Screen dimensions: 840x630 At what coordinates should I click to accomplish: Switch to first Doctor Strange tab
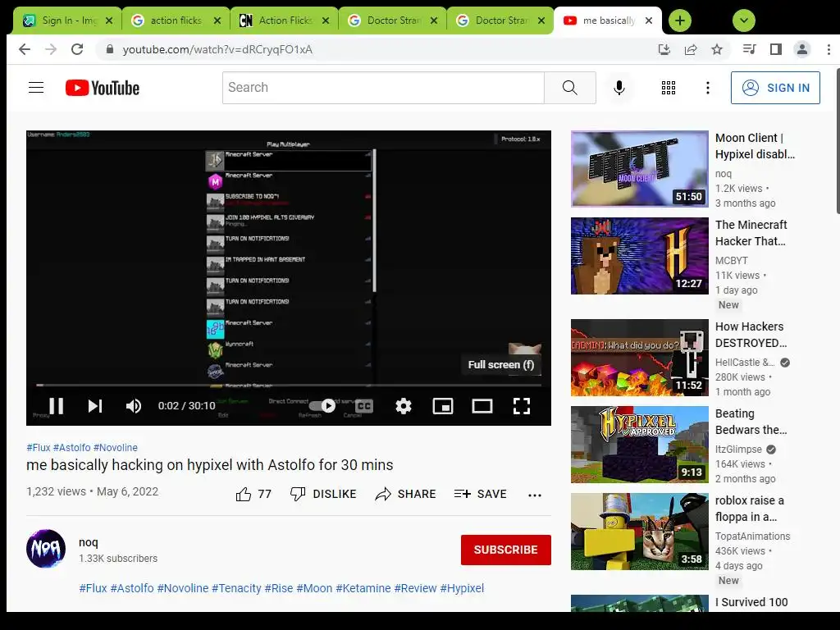391,21
